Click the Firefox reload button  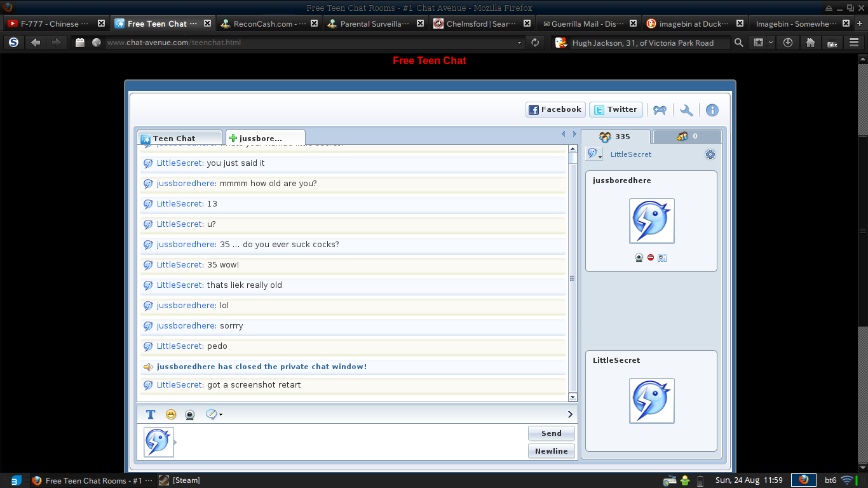click(535, 43)
